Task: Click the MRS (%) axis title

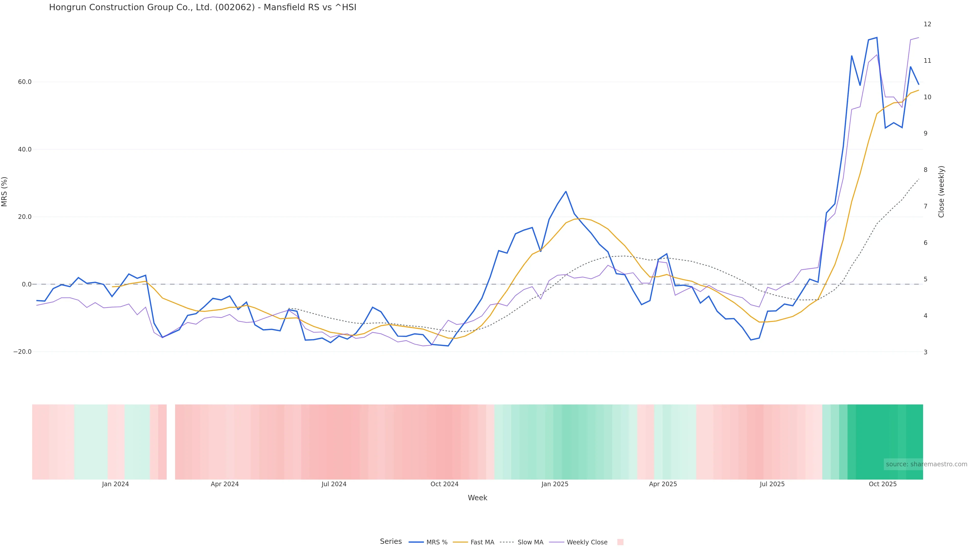Action: (x=5, y=192)
